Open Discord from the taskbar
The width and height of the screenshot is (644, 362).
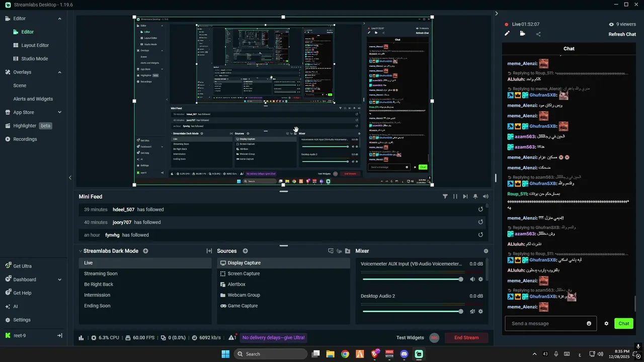pos(404,354)
